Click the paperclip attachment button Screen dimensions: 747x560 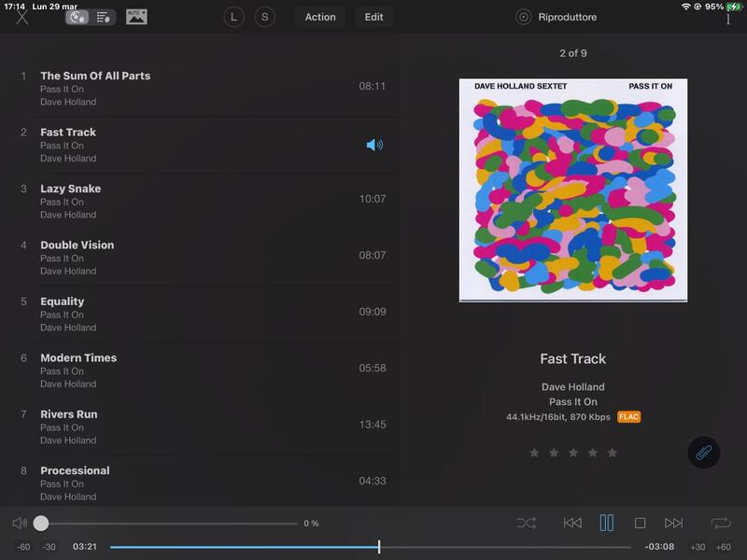point(703,453)
